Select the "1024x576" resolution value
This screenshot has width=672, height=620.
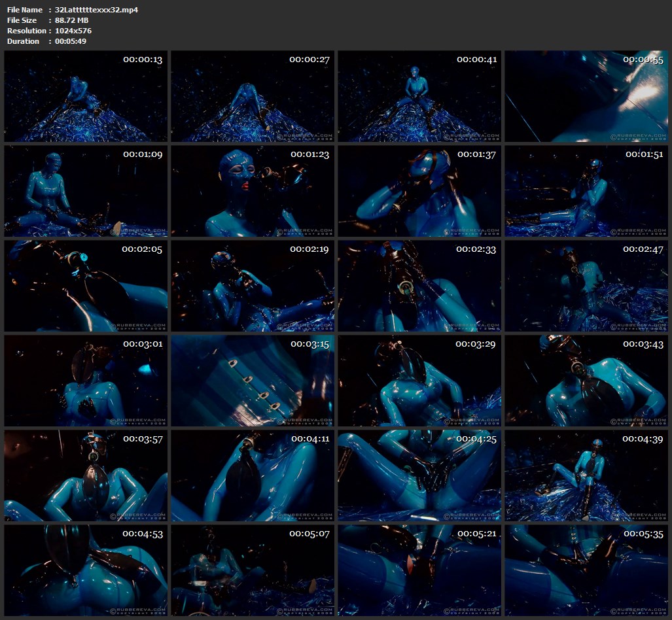pyautogui.click(x=73, y=31)
